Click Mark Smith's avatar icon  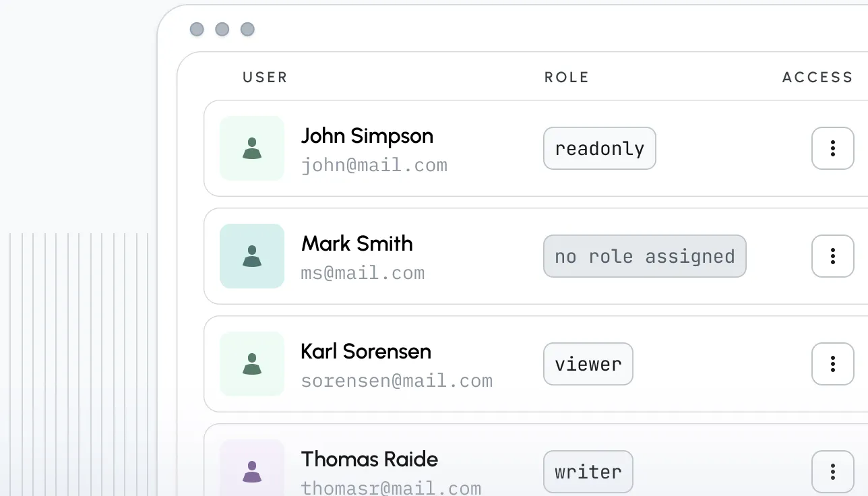[252, 256]
